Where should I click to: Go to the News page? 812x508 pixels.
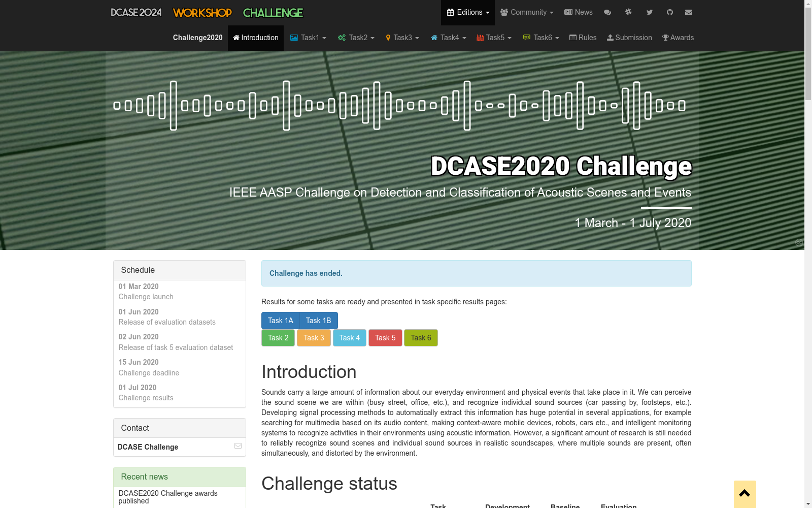(x=579, y=12)
